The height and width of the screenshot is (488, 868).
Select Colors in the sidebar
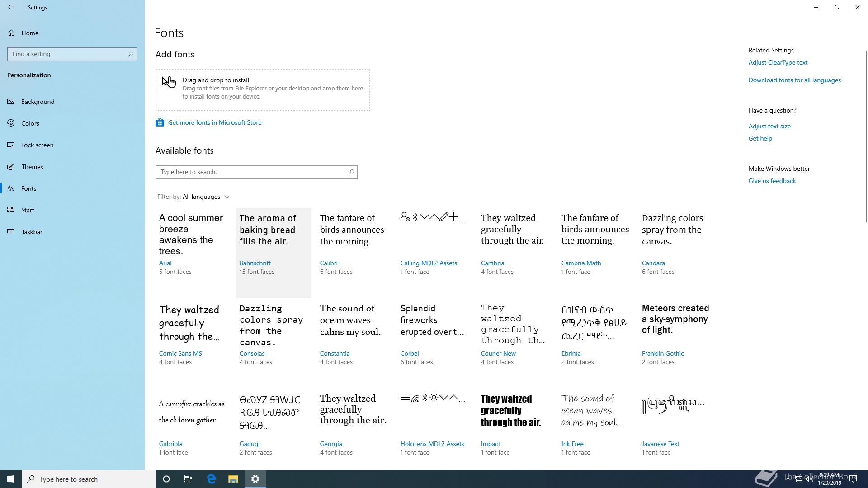coord(72,123)
